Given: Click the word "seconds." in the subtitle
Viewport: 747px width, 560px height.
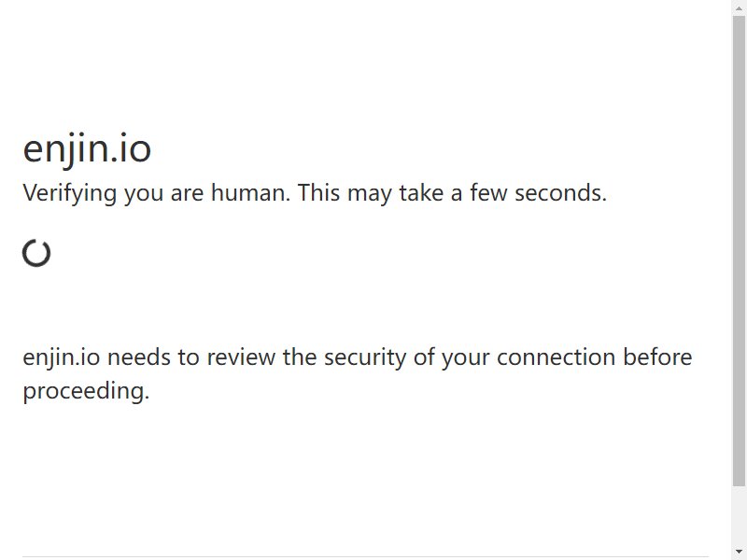Looking at the screenshot, I should pyautogui.click(x=561, y=193).
